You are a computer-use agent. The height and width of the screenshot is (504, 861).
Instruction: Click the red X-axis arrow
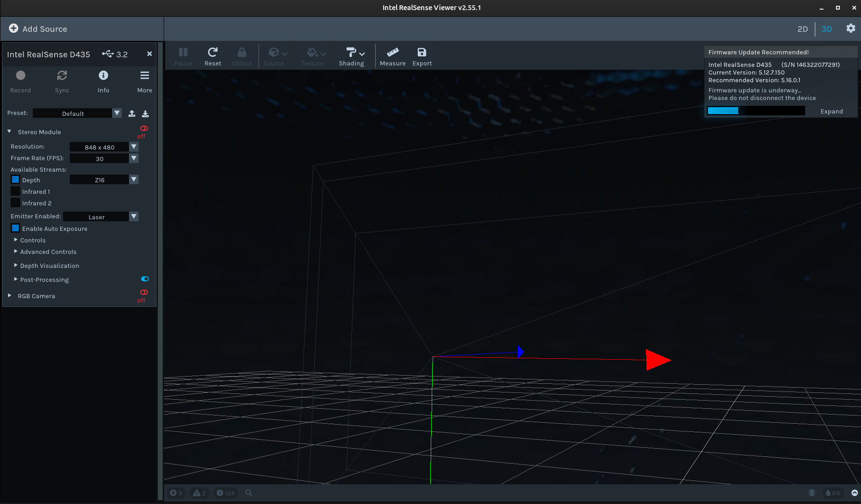point(658,360)
